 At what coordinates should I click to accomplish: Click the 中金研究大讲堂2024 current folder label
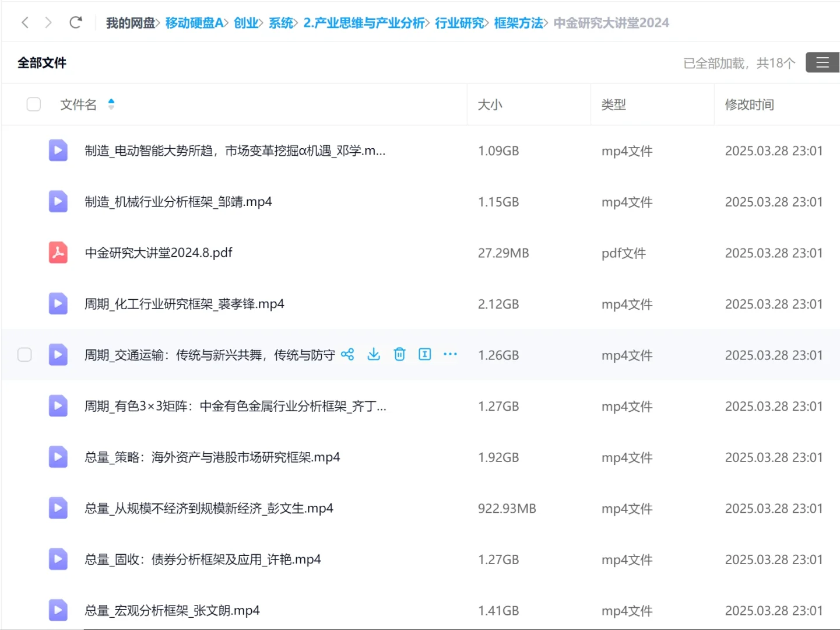pyautogui.click(x=611, y=23)
